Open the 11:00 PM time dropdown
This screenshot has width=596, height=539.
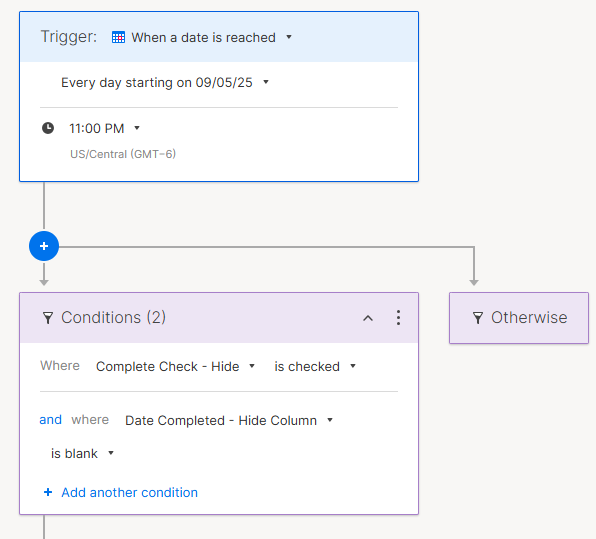point(105,128)
